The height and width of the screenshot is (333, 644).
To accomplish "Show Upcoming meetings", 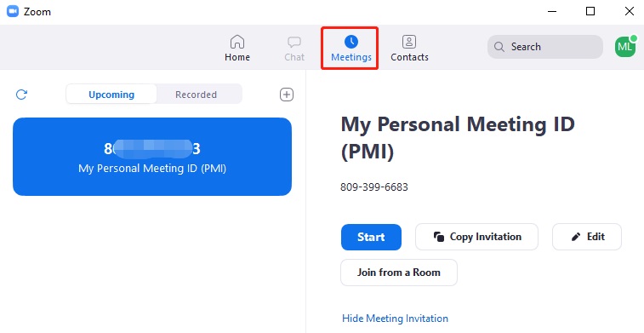I will 111,95.
